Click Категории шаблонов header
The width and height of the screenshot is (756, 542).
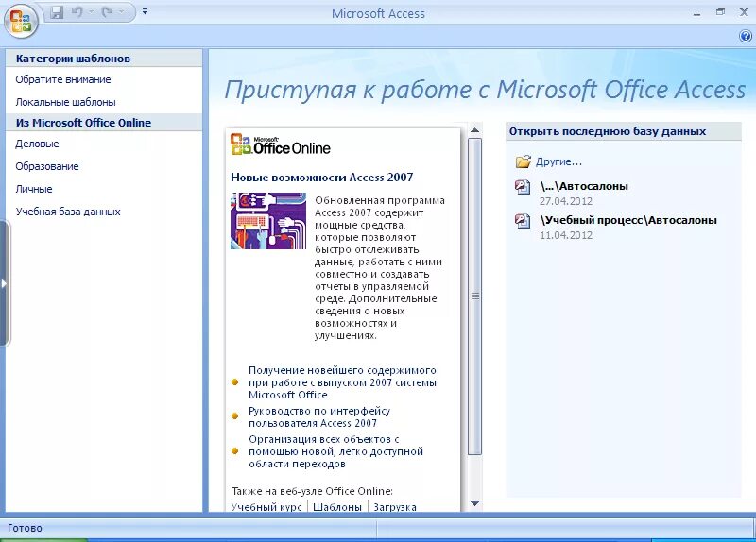click(x=73, y=59)
